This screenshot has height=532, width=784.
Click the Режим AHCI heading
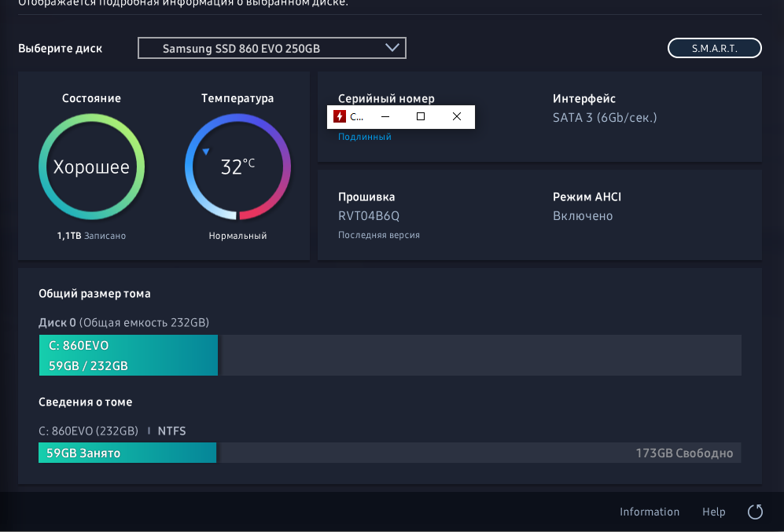pos(587,196)
